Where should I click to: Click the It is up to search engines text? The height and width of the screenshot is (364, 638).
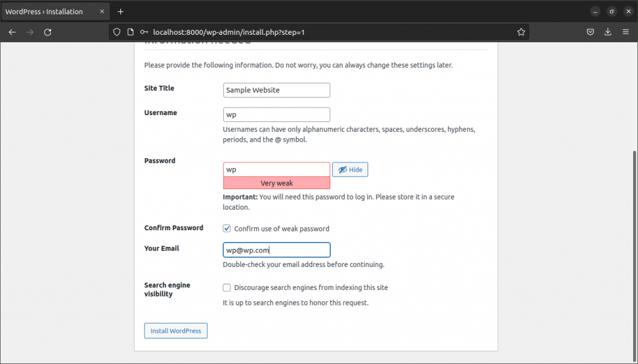pyautogui.click(x=295, y=302)
